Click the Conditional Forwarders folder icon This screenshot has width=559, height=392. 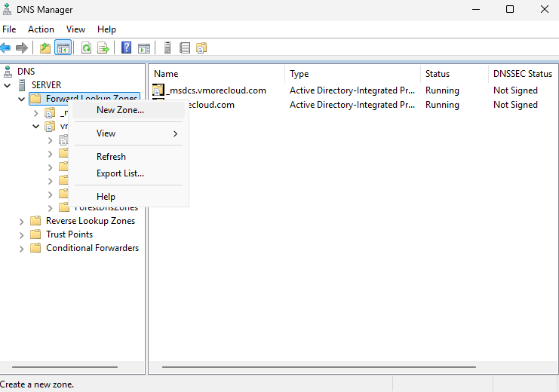[35, 248]
